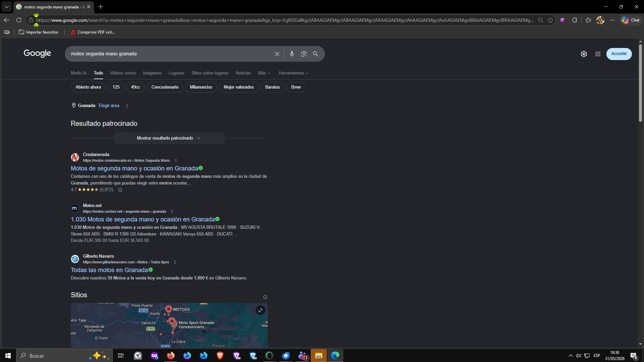Image resolution: width=644 pixels, height=362 pixels.
Task: Switch to Sitios sobre lugares tab
Action: (x=210, y=73)
